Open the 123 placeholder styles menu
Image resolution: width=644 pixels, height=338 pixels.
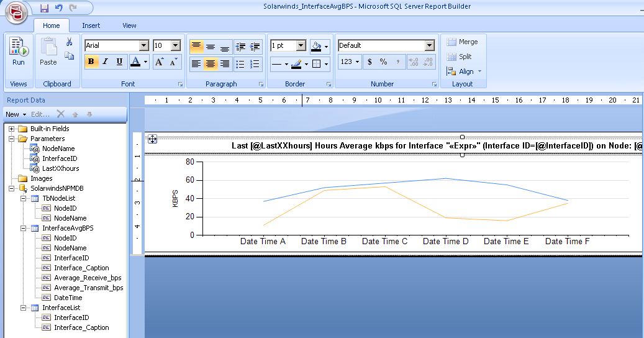point(350,62)
